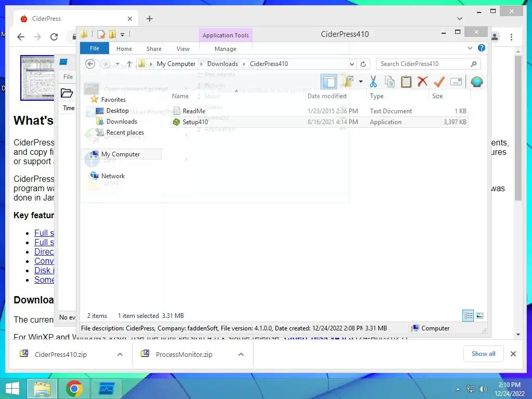Click the CiderPress screenshot thumbnail on webpage
This screenshot has width=532, height=399.
click(37, 78)
